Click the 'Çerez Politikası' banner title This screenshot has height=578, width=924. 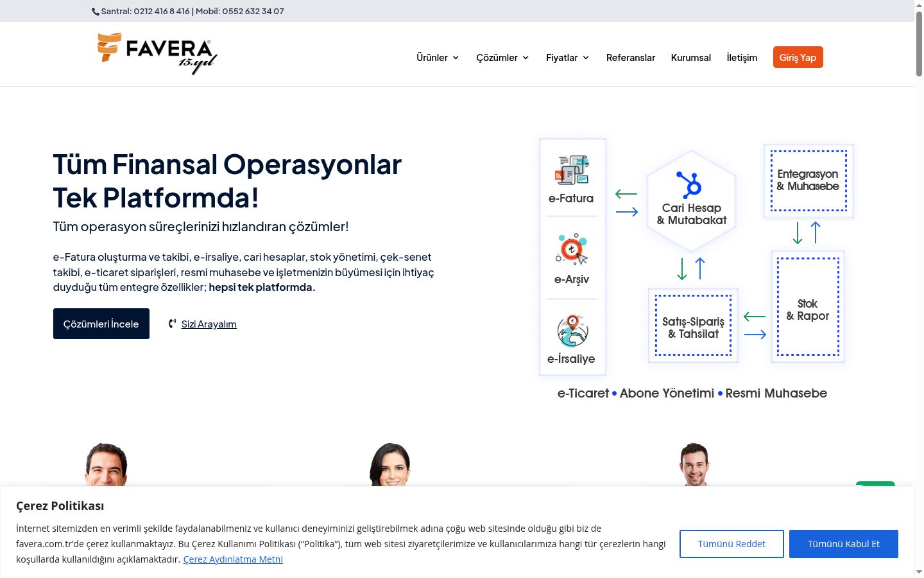(60, 506)
